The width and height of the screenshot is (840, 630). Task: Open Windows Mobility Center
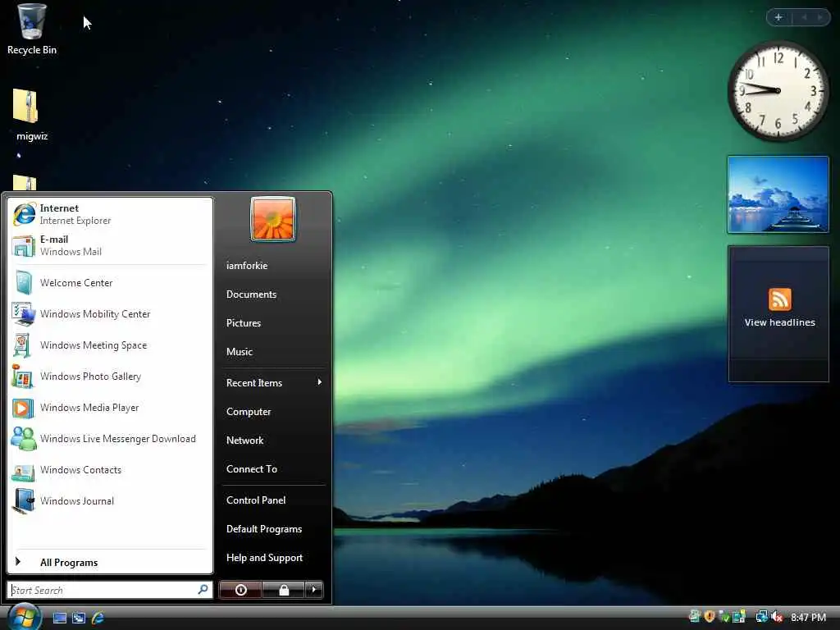coord(110,314)
